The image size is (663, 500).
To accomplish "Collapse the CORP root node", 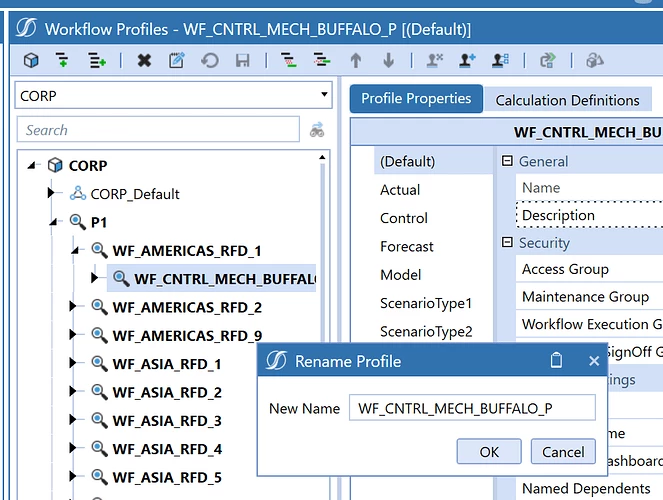I will click(31, 166).
